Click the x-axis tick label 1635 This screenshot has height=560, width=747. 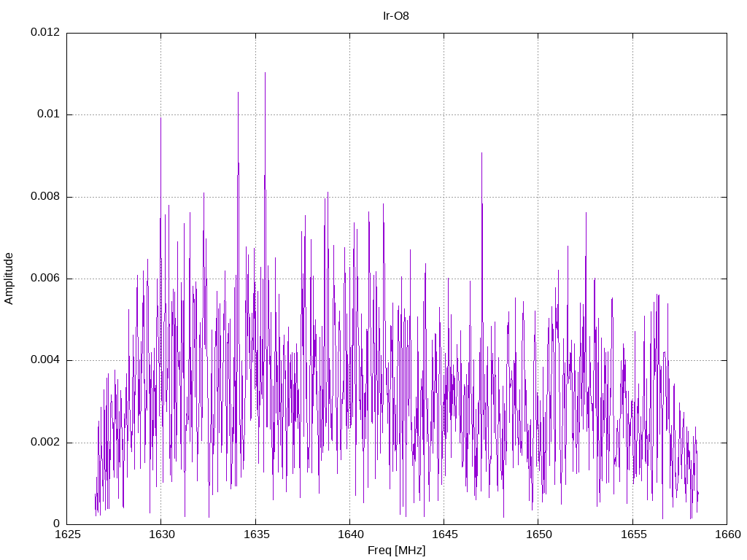[x=256, y=534]
